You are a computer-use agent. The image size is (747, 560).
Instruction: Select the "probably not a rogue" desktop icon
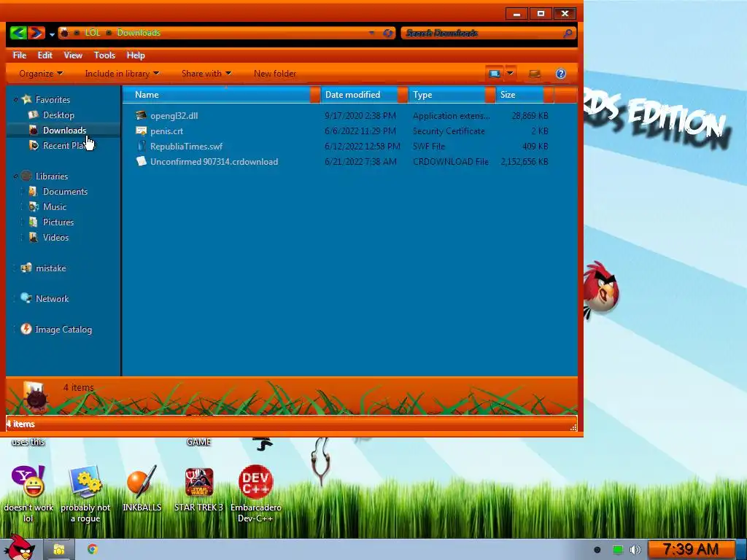[85, 482]
